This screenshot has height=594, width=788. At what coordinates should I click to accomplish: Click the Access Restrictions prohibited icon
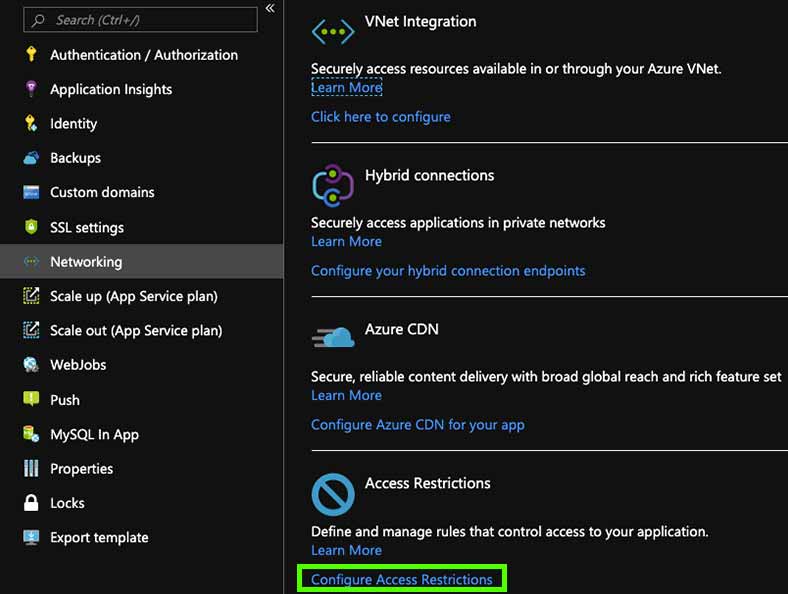333,494
